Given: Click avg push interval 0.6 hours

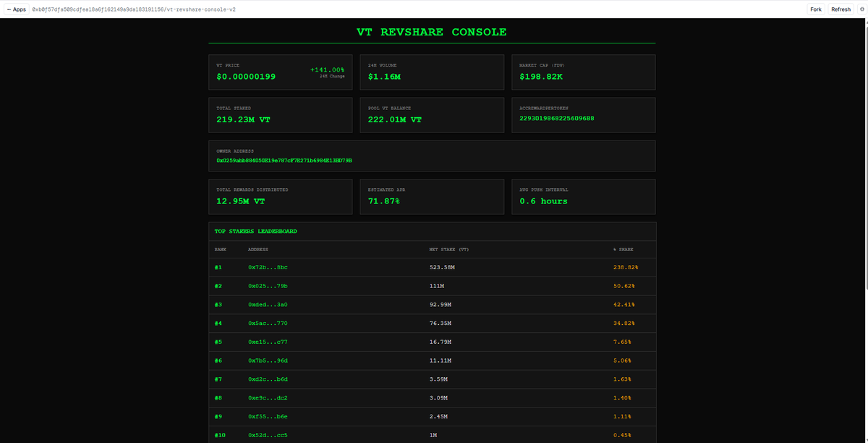Looking at the screenshot, I should tap(543, 201).
